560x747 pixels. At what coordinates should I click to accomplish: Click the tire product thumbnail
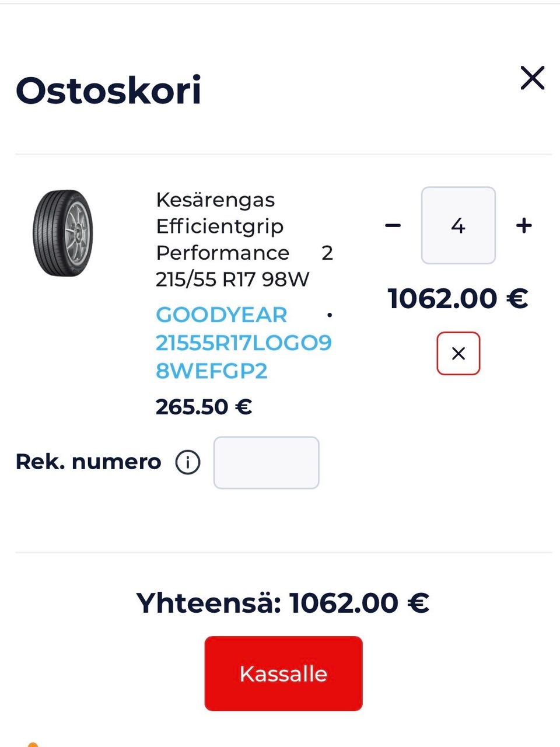(x=62, y=233)
